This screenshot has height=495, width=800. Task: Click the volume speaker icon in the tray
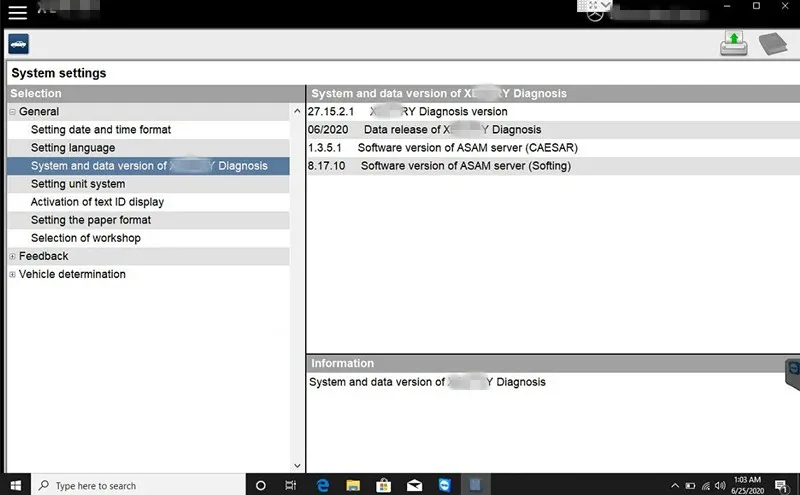point(720,486)
